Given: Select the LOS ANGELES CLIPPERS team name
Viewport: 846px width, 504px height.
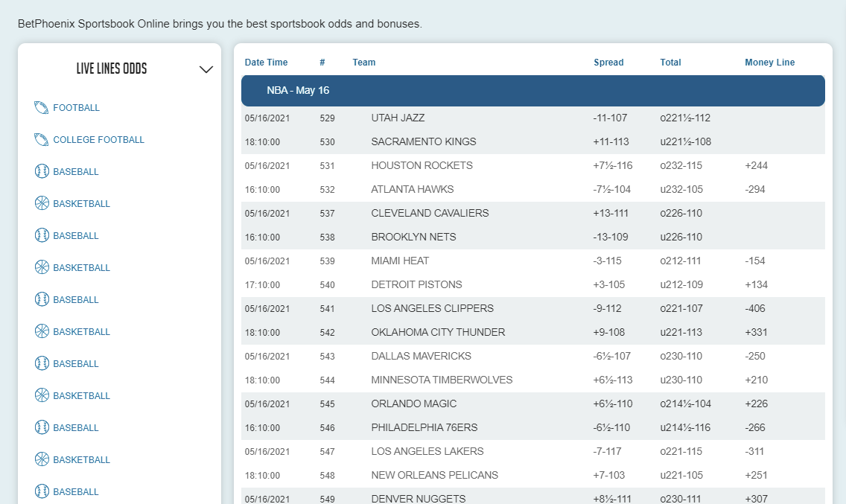Looking at the screenshot, I should click(432, 308).
